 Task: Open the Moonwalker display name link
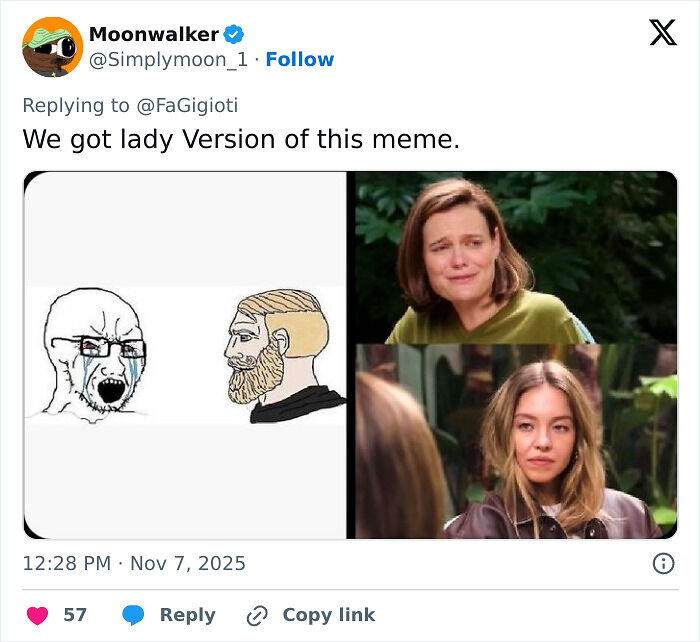click(x=153, y=35)
